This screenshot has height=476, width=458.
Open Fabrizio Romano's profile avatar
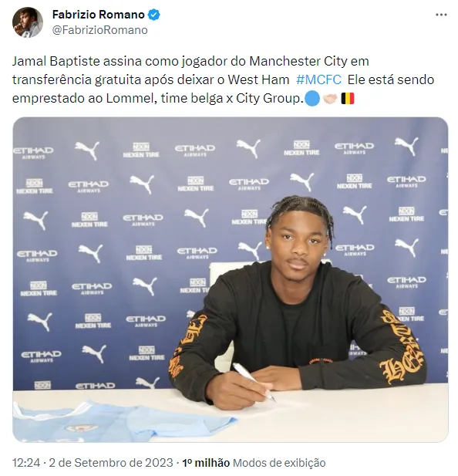[x=28, y=22]
